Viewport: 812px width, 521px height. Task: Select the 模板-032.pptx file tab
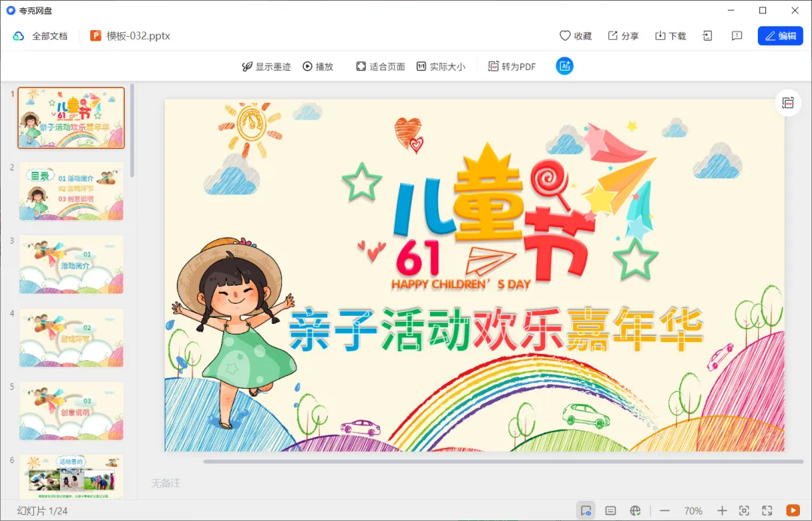coord(131,36)
